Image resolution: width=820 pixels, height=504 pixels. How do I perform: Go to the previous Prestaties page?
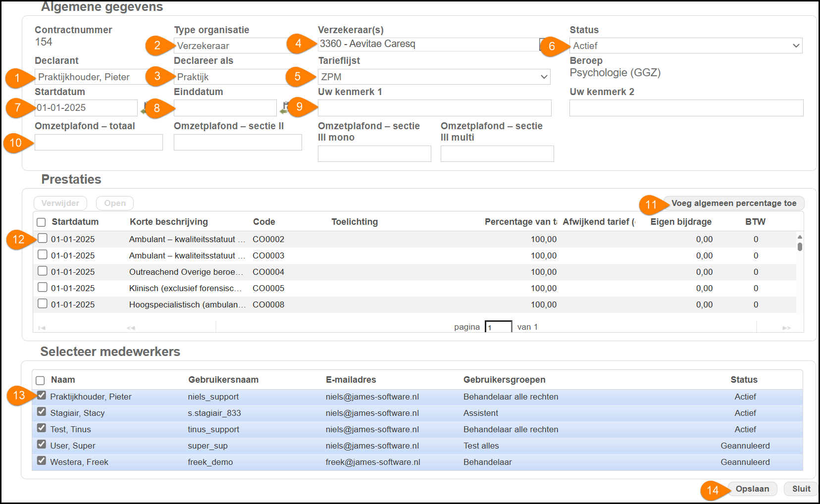pos(131,328)
